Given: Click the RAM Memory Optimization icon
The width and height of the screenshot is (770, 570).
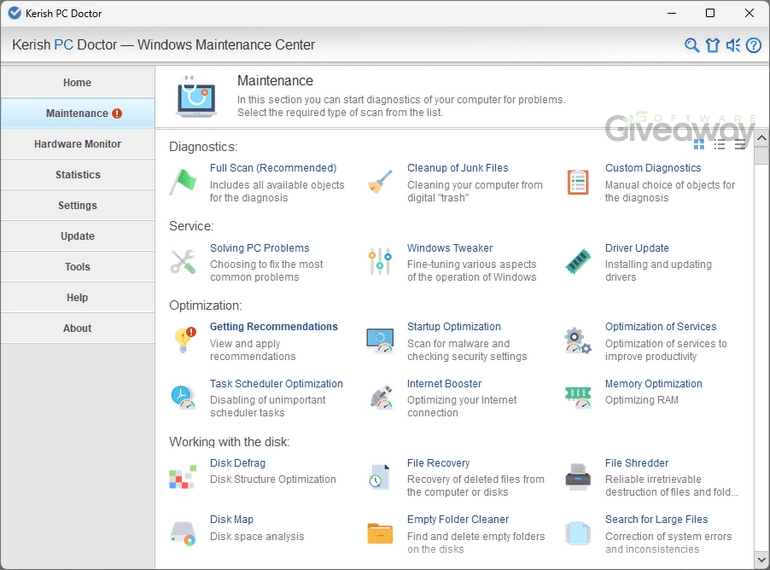Looking at the screenshot, I should pos(578,397).
